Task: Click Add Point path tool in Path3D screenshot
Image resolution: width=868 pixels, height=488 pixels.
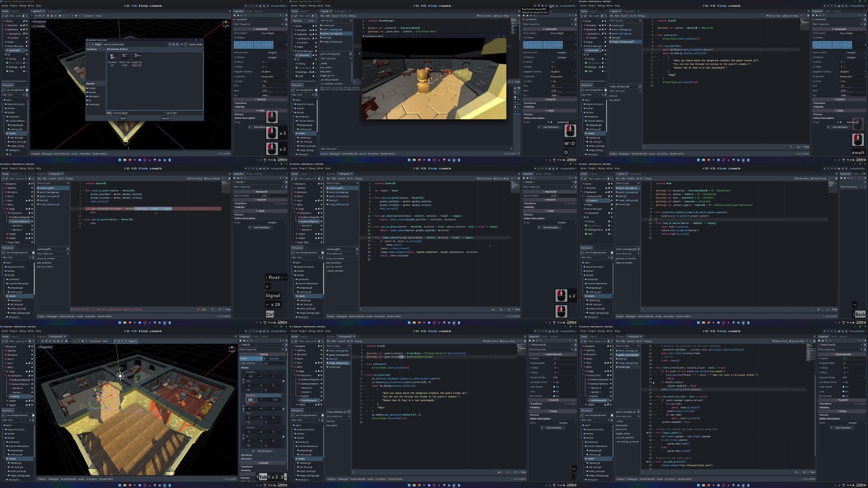Action: click(x=119, y=341)
